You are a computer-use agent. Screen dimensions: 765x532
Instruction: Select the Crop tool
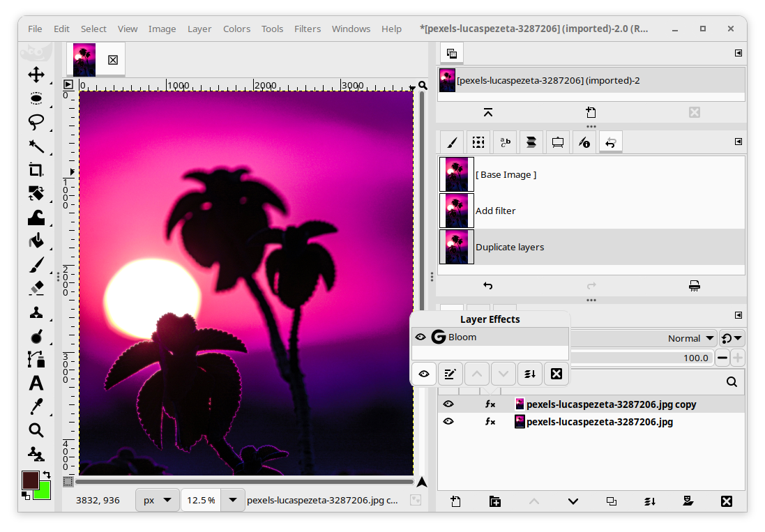click(36, 169)
